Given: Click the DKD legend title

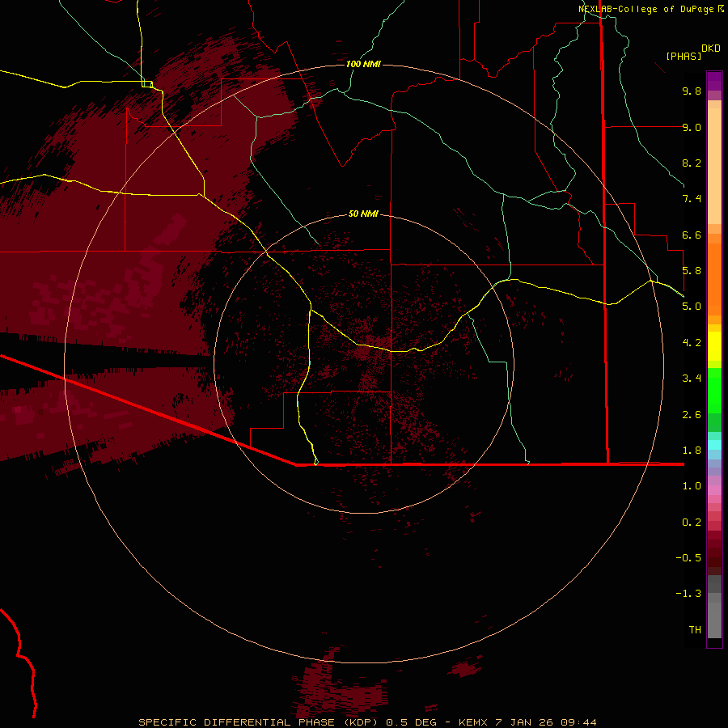Looking at the screenshot, I should click(711, 49).
